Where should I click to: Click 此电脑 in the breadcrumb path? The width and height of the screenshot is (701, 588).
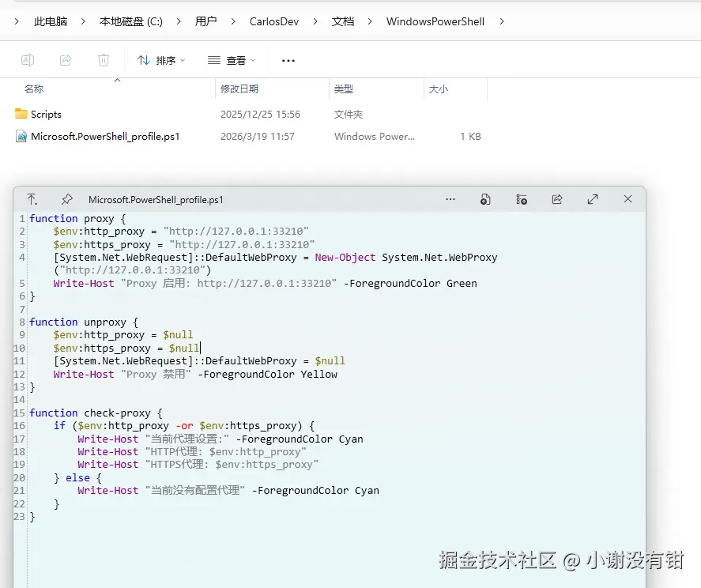(51, 21)
